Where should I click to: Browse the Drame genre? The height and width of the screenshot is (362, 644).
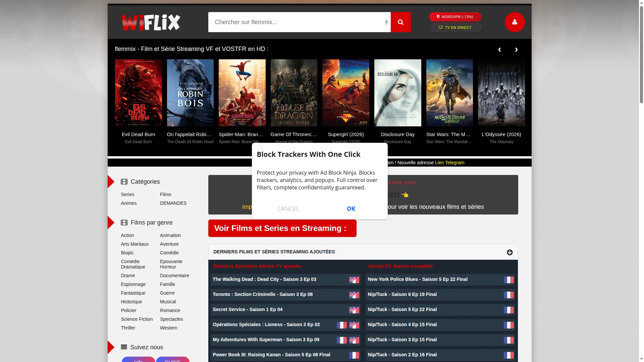(x=128, y=276)
